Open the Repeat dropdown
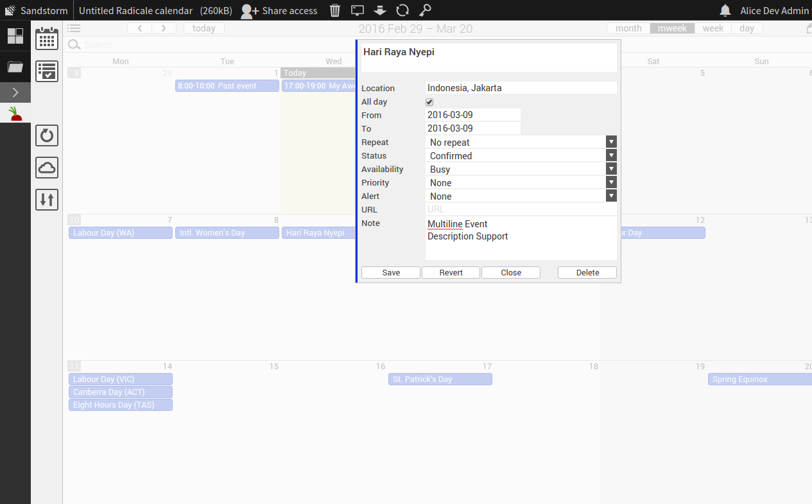The width and height of the screenshot is (812, 504). tap(521, 143)
